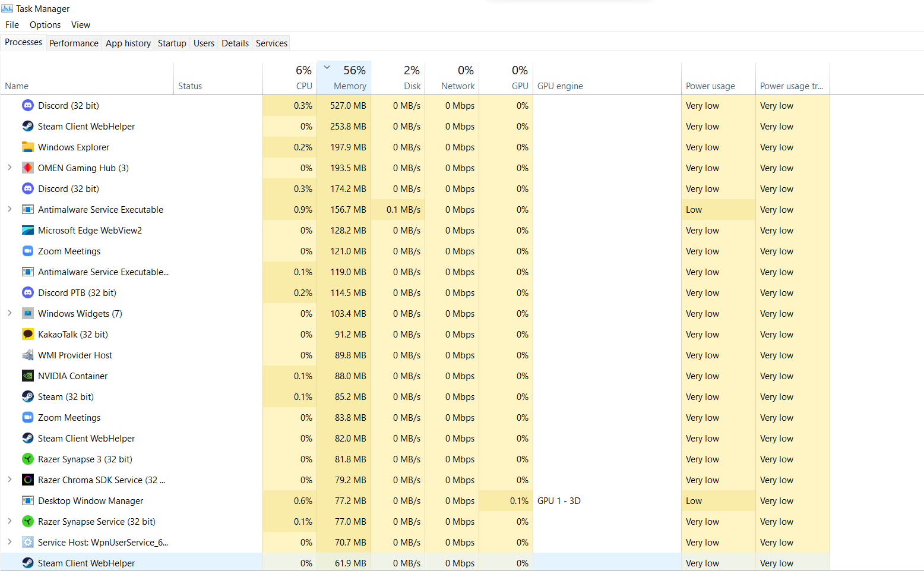Sort by the GPU engine column header
This screenshot has height=583, width=924.
tap(607, 78)
